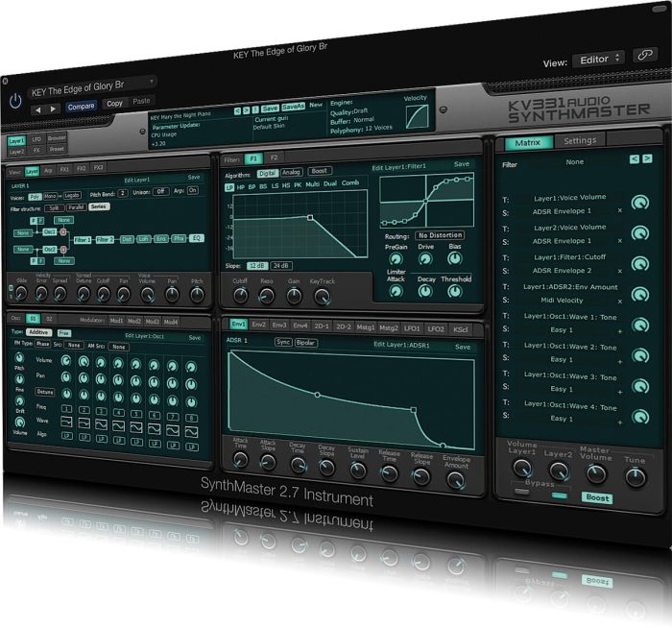Toggle Legato mode
Viewport: 672px width, 628px height.
(x=72, y=195)
